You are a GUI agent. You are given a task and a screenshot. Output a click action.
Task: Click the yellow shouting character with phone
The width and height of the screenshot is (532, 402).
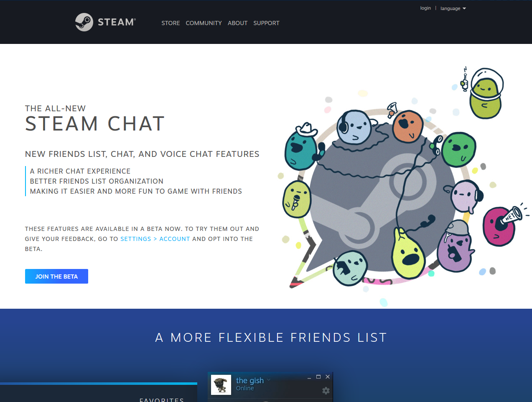point(408,253)
